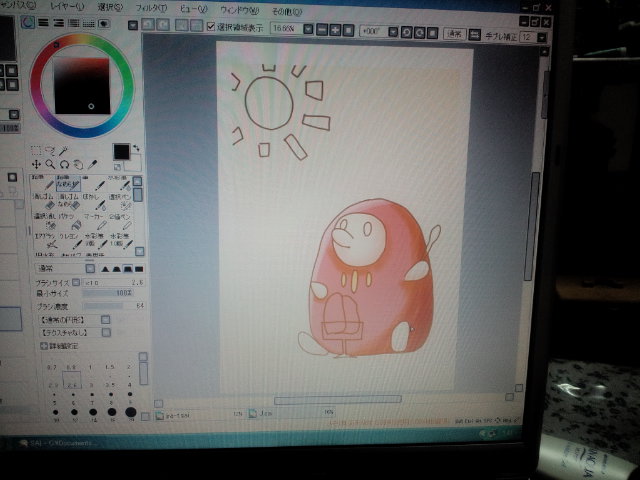Choose the first 鉛筆 pencil brush

(44, 183)
